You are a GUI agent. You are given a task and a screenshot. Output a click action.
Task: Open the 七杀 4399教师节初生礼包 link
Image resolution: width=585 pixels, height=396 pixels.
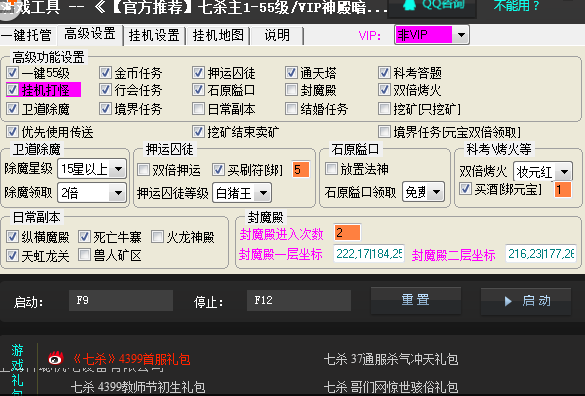(x=138, y=387)
